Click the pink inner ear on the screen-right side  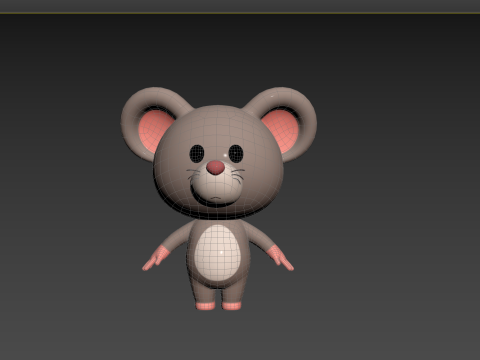point(282,131)
